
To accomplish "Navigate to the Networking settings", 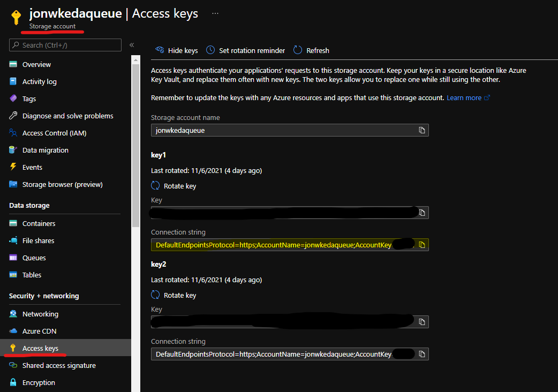I will [x=40, y=313].
